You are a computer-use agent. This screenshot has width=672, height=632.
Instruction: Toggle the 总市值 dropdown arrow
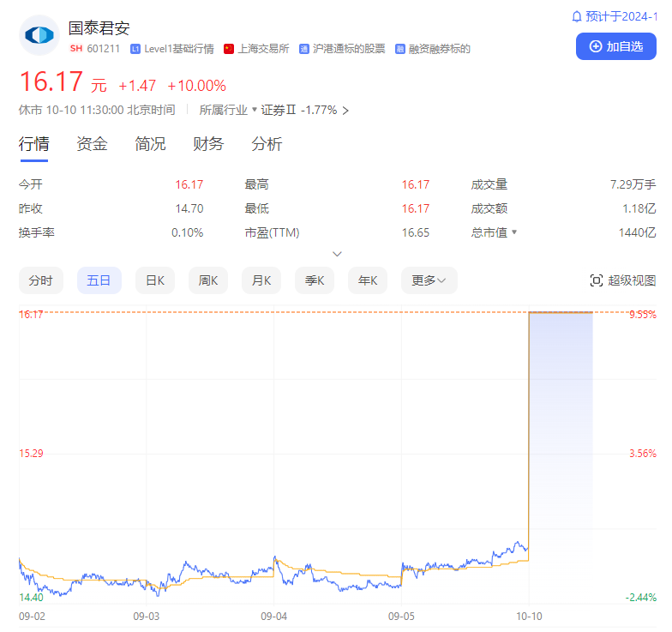click(514, 232)
